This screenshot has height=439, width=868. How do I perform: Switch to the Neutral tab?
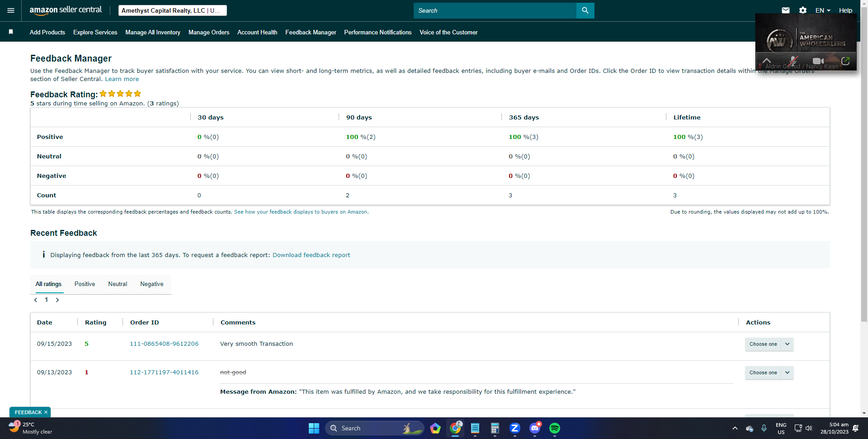point(118,284)
